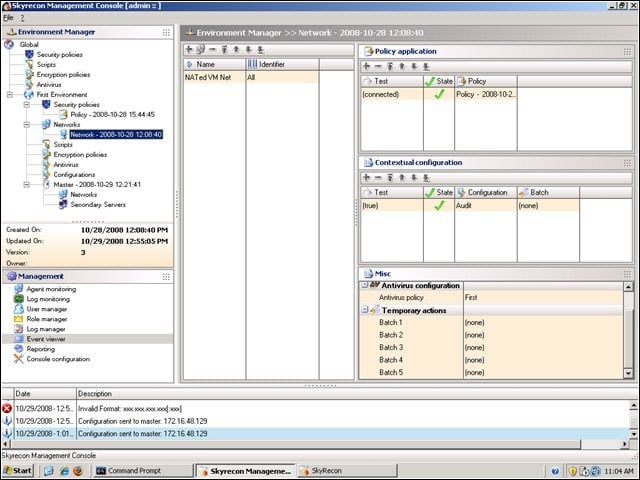This screenshot has height=480, width=640.
Task: Click the Name column header
Action: (x=215, y=64)
